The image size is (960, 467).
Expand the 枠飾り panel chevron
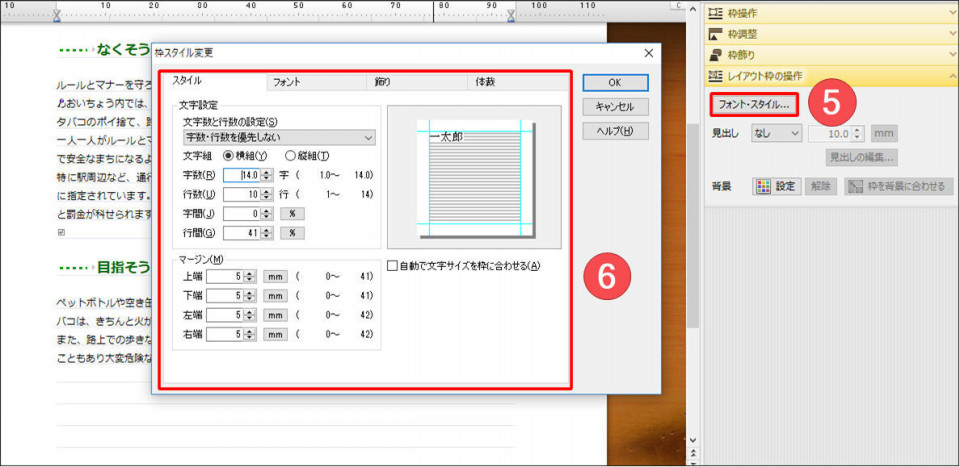(x=951, y=55)
